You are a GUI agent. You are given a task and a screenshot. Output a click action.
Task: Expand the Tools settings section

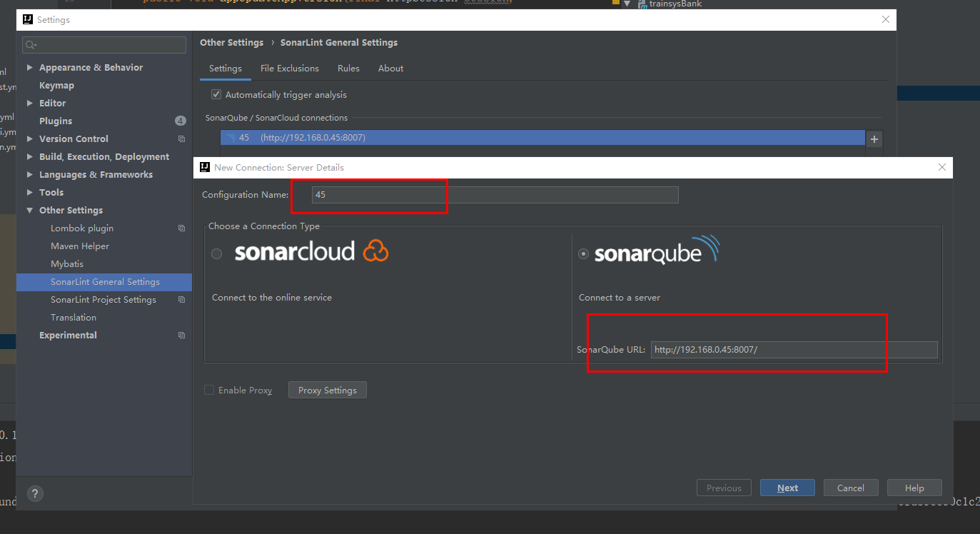pos(30,193)
